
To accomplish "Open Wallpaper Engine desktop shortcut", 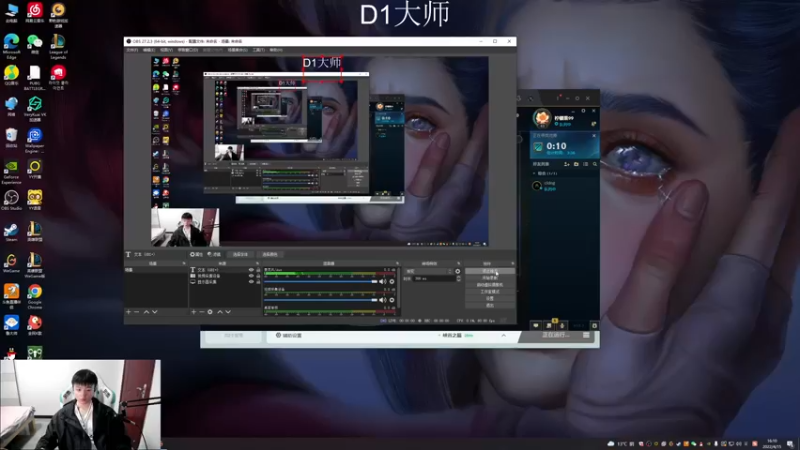I will pyautogui.click(x=35, y=140).
